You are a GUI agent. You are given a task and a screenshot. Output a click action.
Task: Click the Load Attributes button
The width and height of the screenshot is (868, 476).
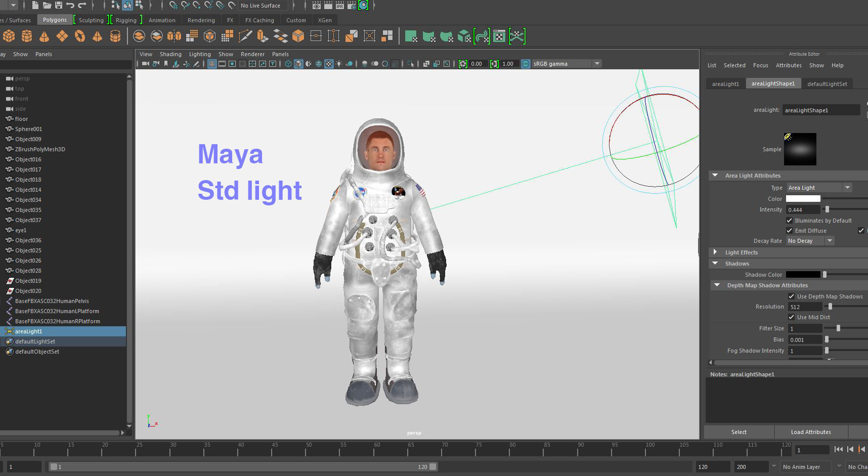pos(811,432)
